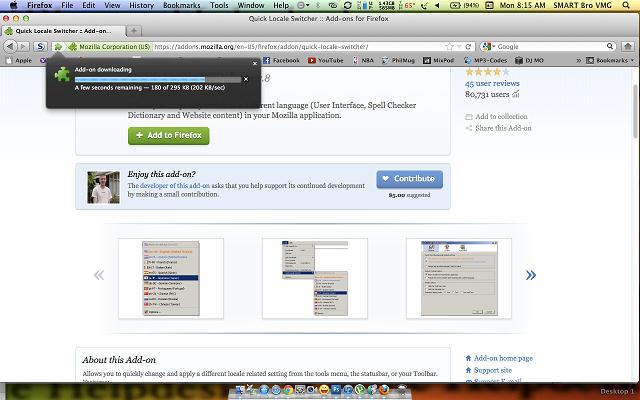Open the third screenshot thumbnail with options dialog
Viewport: 640px width, 400px height.
pos(459,279)
